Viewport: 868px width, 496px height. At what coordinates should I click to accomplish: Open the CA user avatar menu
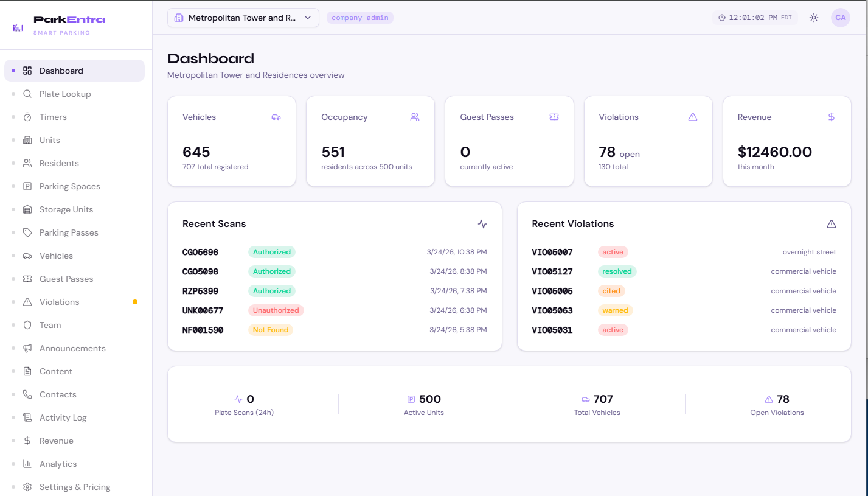(840, 18)
